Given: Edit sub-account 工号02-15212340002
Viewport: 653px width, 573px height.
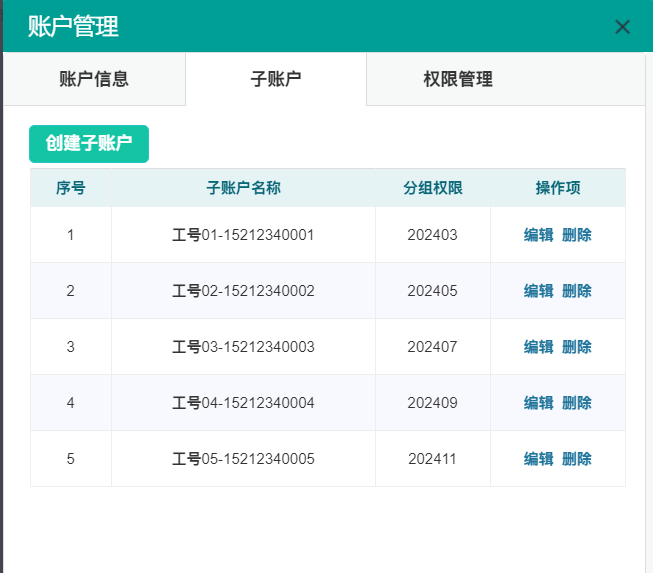Looking at the screenshot, I should point(538,291).
